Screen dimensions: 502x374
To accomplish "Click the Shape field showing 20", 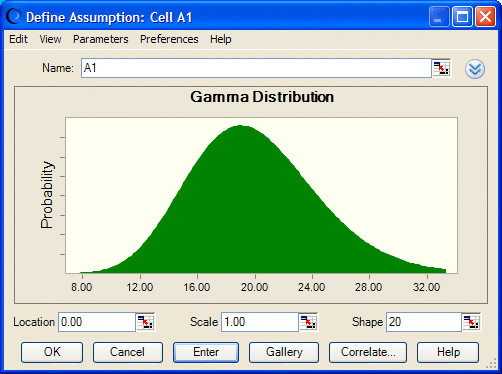I will tap(424, 322).
